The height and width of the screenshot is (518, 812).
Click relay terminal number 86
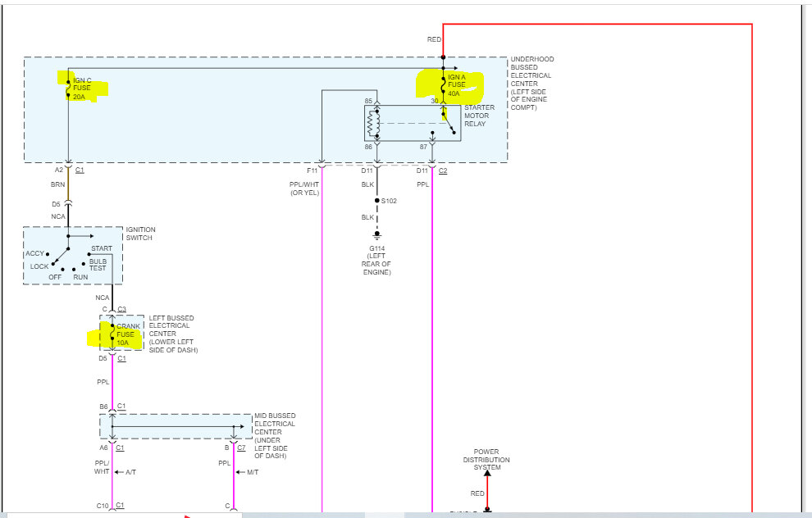368,147
